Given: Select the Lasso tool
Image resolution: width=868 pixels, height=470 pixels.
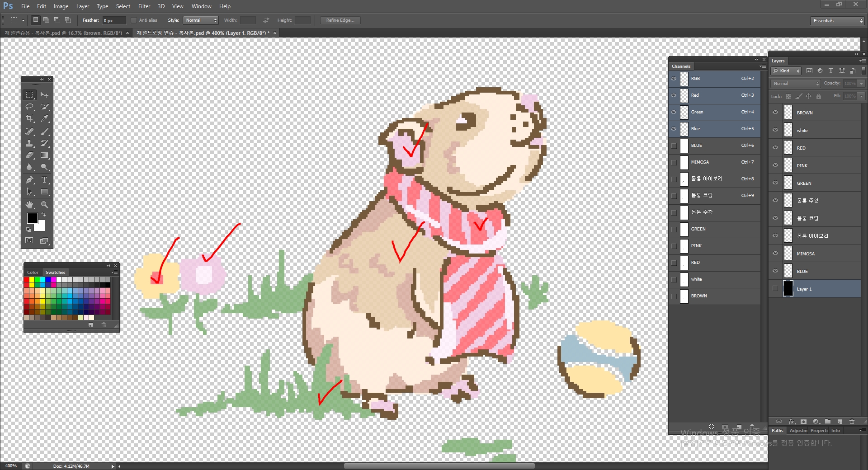Looking at the screenshot, I should point(29,107).
